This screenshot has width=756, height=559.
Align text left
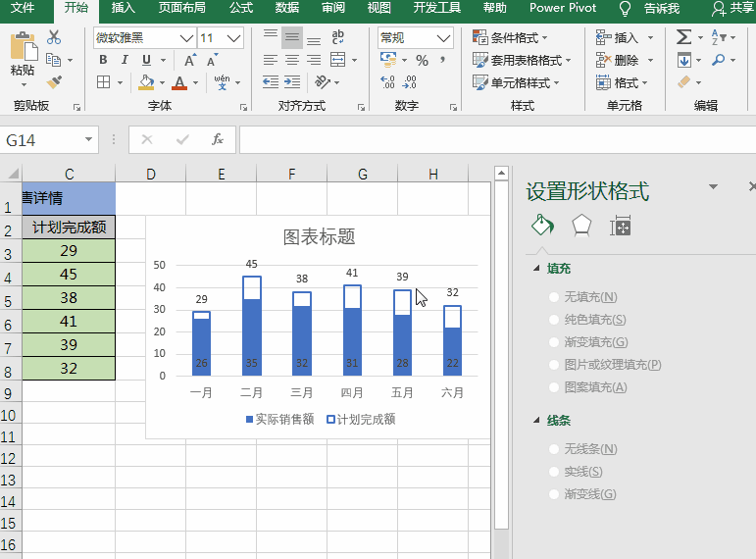[271, 60]
